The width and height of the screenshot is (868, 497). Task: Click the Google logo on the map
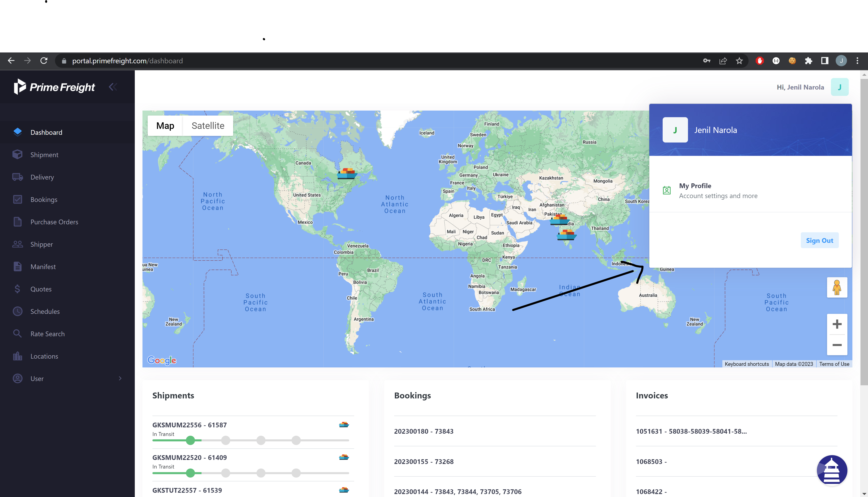pyautogui.click(x=162, y=360)
